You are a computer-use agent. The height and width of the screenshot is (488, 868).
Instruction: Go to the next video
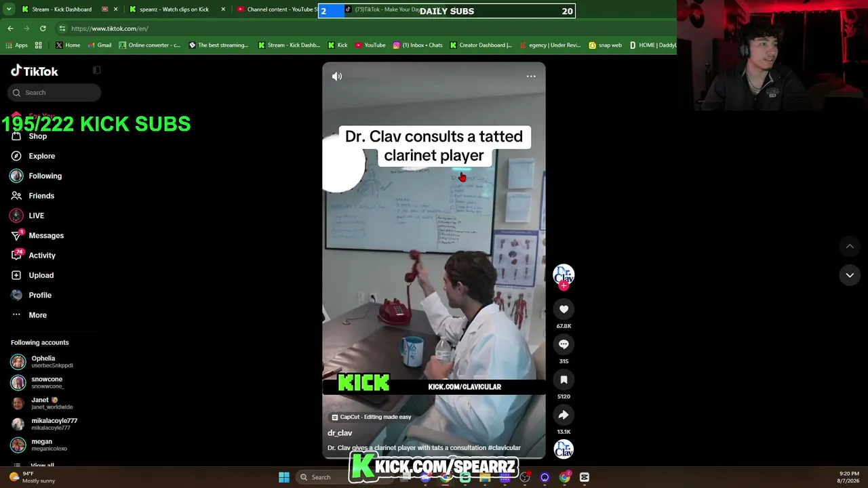click(850, 275)
